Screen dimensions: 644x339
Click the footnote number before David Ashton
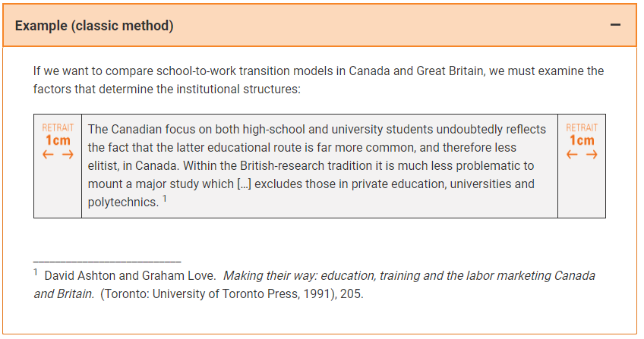pyautogui.click(x=36, y=272)
